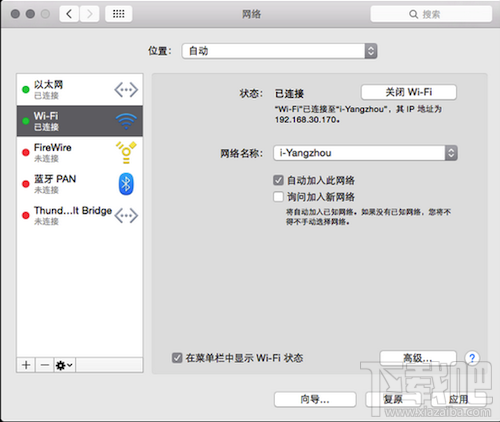
Task: Toggle 在菜单栏中显示 Wi-Fi 状态 checkbox
Action: (x=177, y=358)
